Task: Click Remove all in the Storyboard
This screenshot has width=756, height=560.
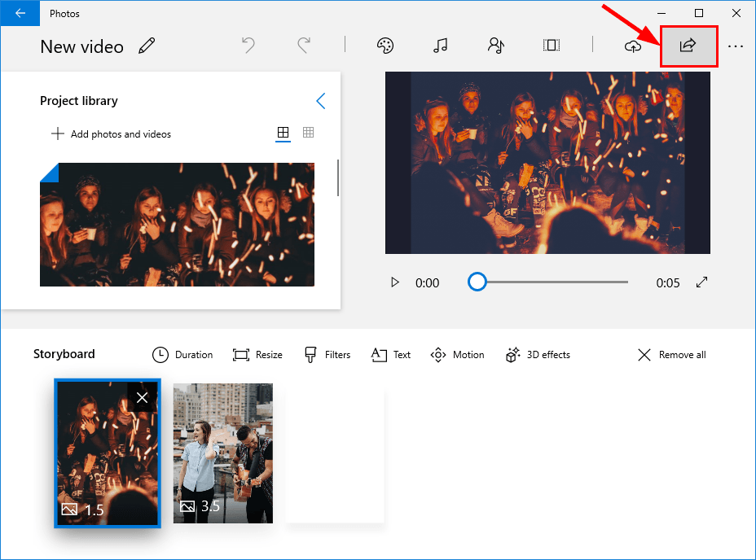Action: tap(672, 355)
